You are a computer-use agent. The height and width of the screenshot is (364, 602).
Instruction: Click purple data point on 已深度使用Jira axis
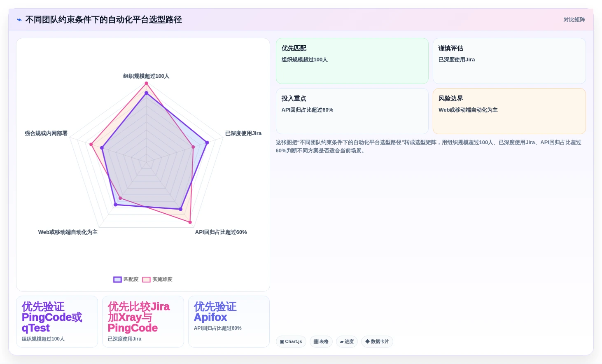[207, 142]
